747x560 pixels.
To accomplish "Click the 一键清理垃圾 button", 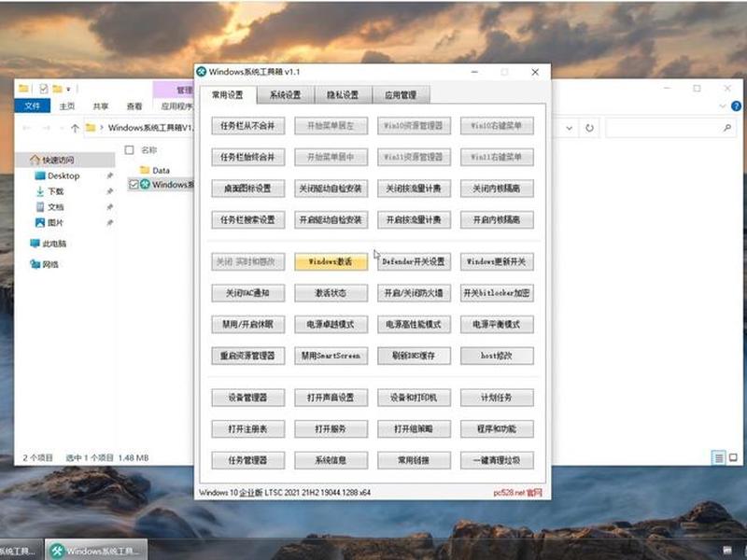I will 497,460.
